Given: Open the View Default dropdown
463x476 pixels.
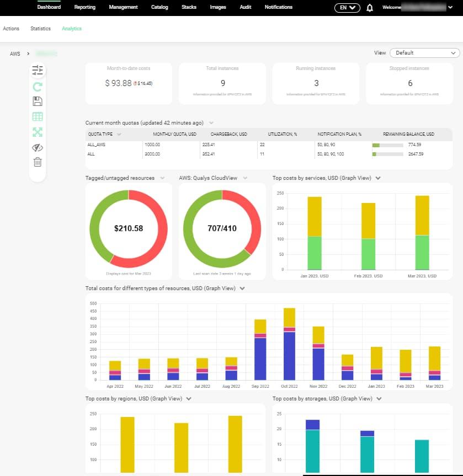Looking at the screenshot, I should point(424,53).
